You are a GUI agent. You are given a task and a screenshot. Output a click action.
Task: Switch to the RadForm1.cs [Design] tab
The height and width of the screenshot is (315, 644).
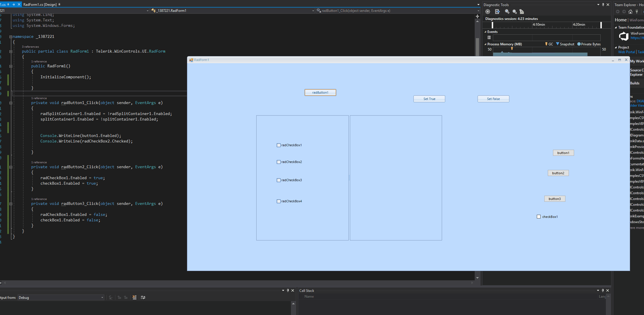click(40, 4)
